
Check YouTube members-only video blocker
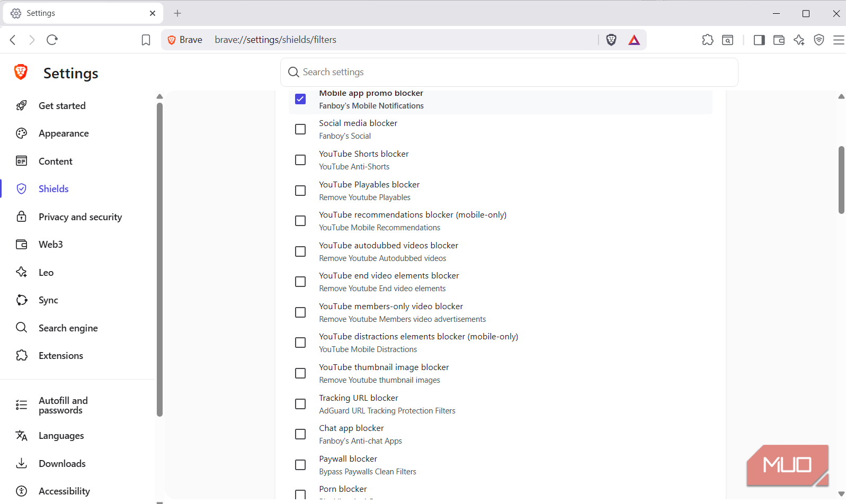pyautogui.click(x=300, y=312)
